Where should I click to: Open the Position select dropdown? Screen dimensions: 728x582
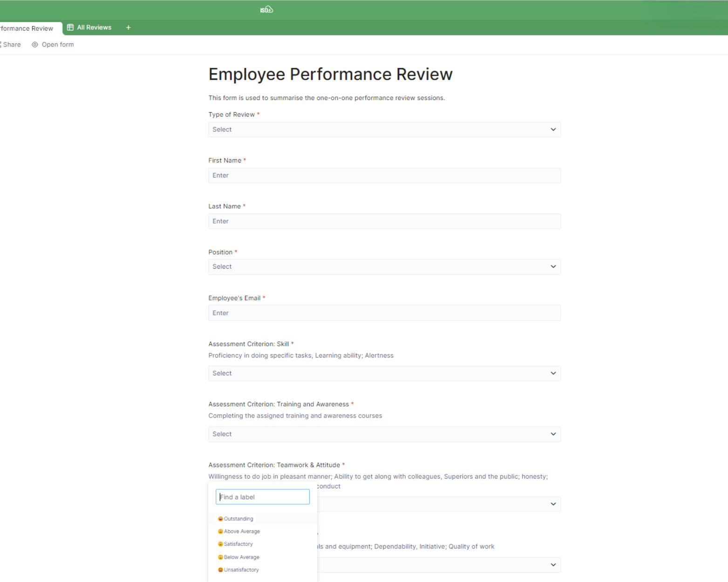tap(384, 267)
